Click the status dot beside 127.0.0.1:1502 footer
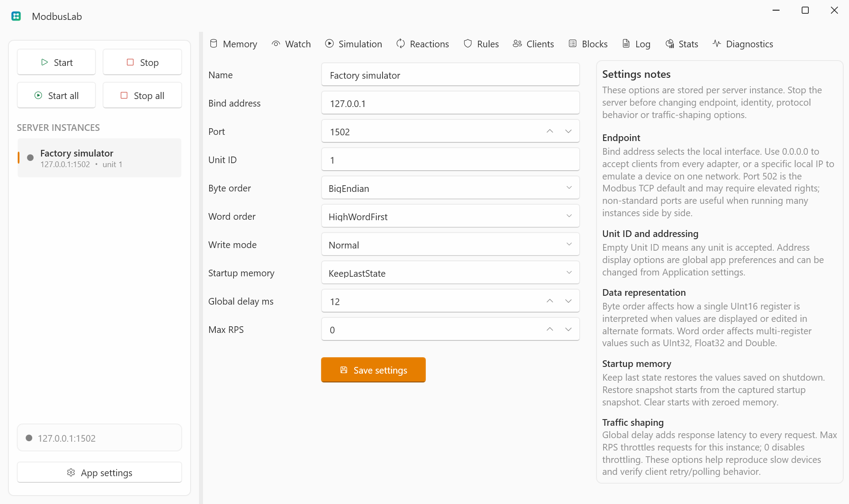Image resolution: width=849 pixels, height=504 pixels. (29, 438)
